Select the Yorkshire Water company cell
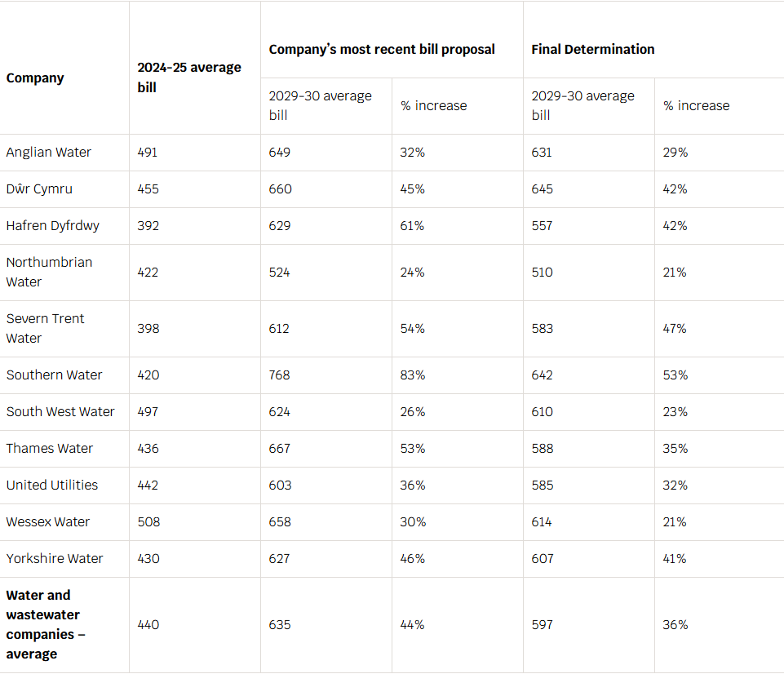 pyautogui.click(x=55, y=559)
